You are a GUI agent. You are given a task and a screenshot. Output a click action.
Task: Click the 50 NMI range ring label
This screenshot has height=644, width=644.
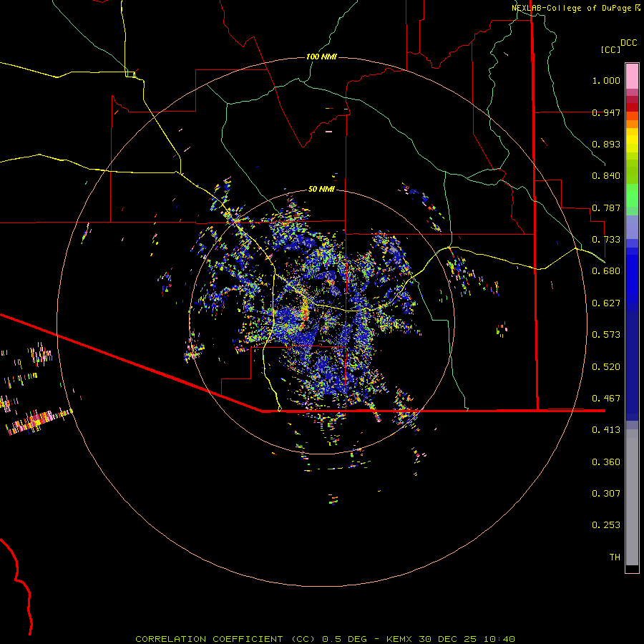click(321, 189)
